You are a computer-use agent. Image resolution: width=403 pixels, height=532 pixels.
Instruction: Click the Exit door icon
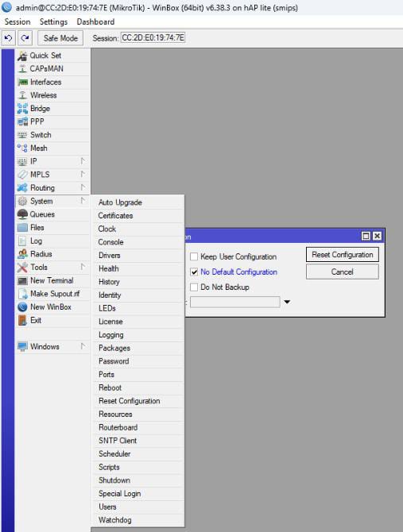22,320
